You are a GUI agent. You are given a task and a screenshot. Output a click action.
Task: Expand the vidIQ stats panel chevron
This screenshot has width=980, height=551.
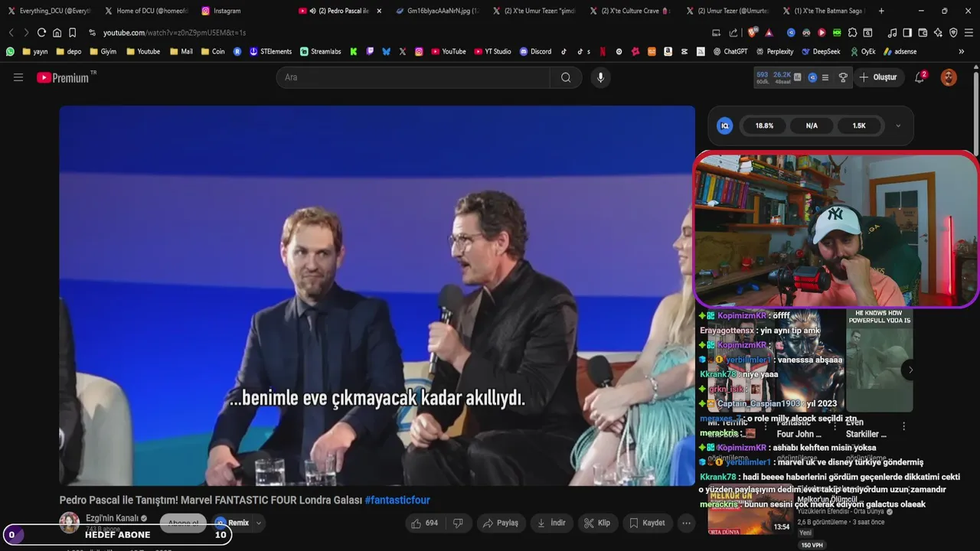898,126
